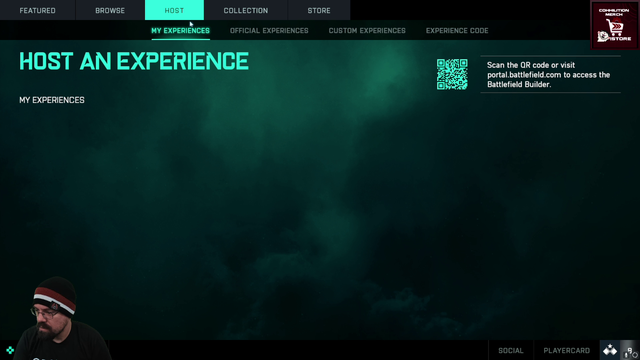Screen dimensions: 640x360
Task: Click the merch store cart overlay
Action: click(x=615, y=25)
